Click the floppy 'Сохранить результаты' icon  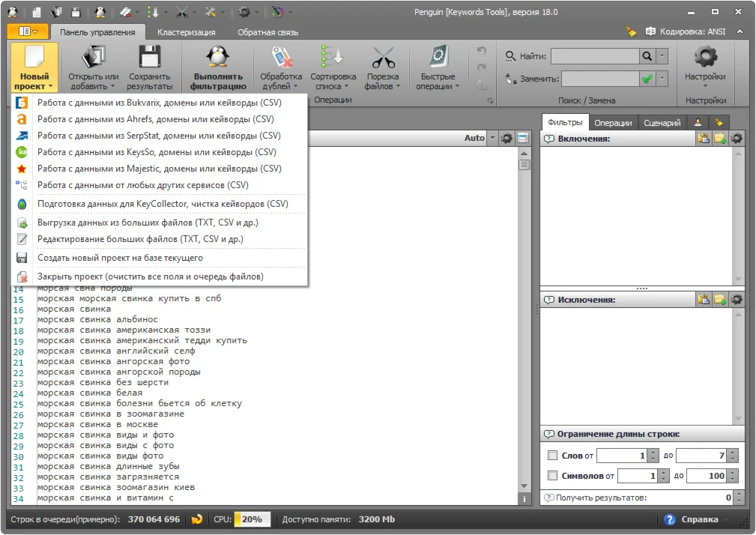(149, 58)
